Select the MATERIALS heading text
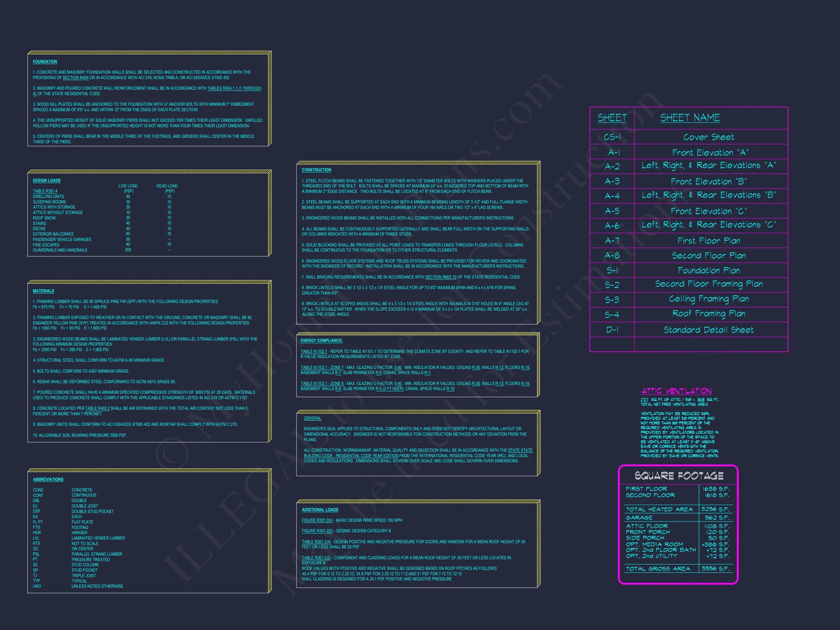Image resolution: width=840 pixels, height=630 pixels. [43, 291]
